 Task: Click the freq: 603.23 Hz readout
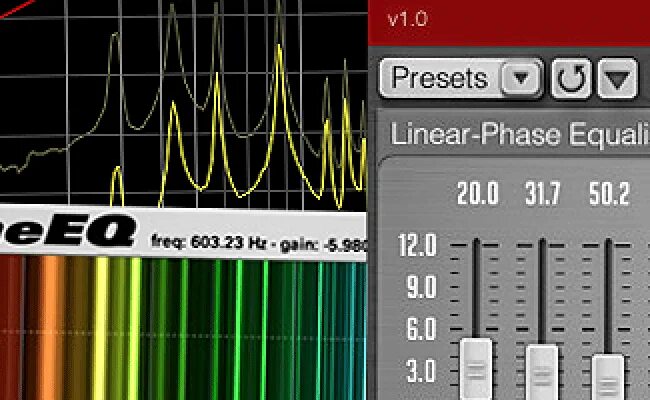(x=208, y=242)
